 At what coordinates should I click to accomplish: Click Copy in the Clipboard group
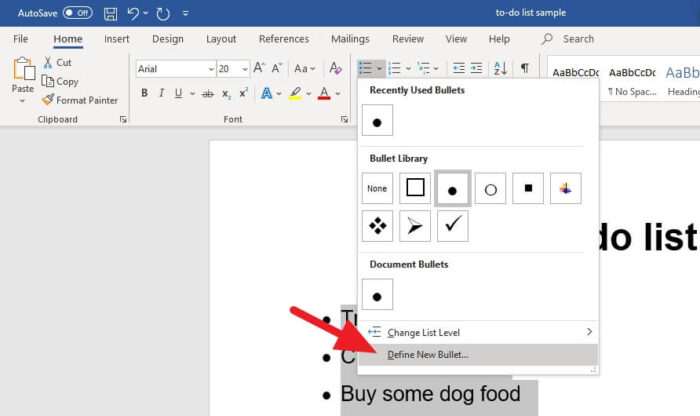[x=60, y=81]
